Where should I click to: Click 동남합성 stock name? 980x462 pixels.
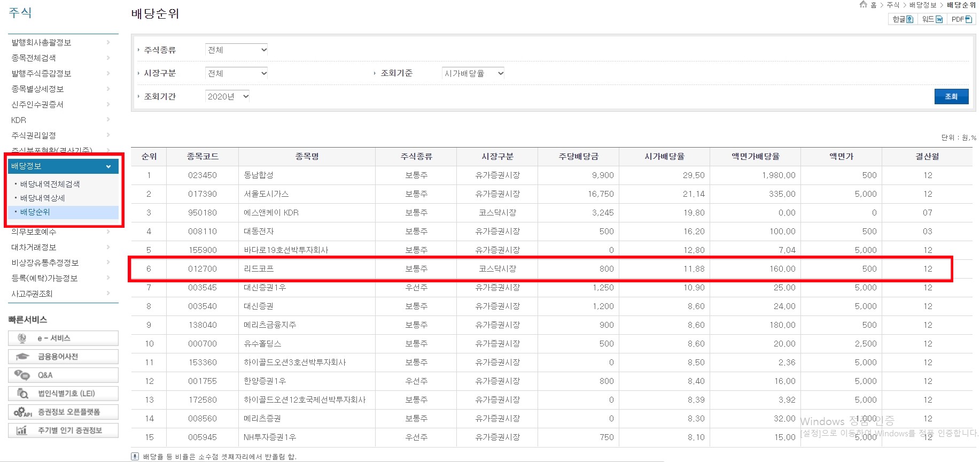click(259, 175)
